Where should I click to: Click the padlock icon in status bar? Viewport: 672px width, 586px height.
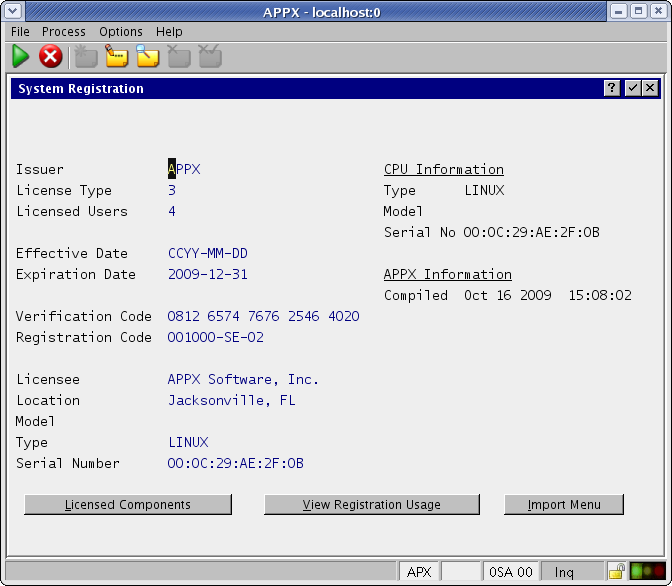(617, 572)
